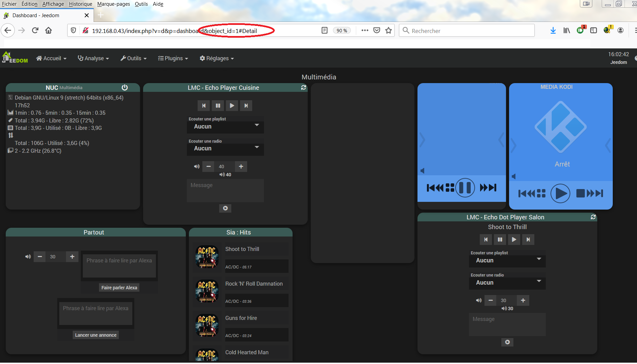Click the large play button in MEDIA KODI

(560, 193)
